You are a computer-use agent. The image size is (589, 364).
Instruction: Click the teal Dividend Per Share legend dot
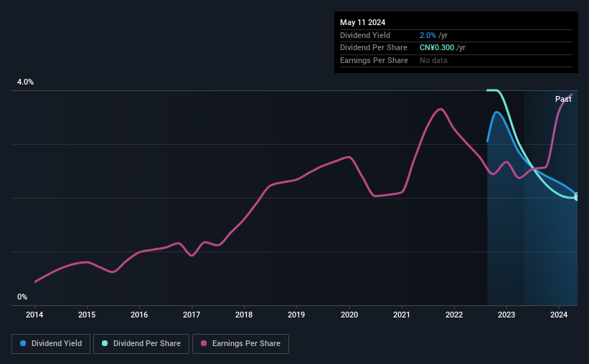click(x=105, y=344)
